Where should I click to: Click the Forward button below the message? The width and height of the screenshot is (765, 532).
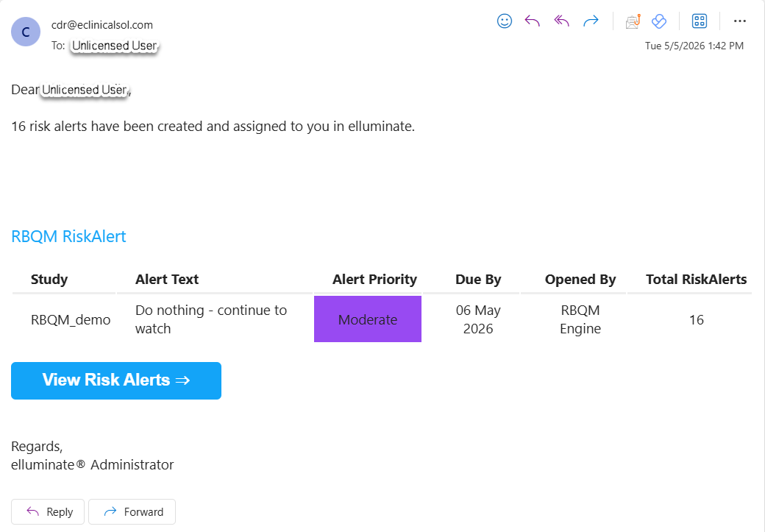coord(132,511)
